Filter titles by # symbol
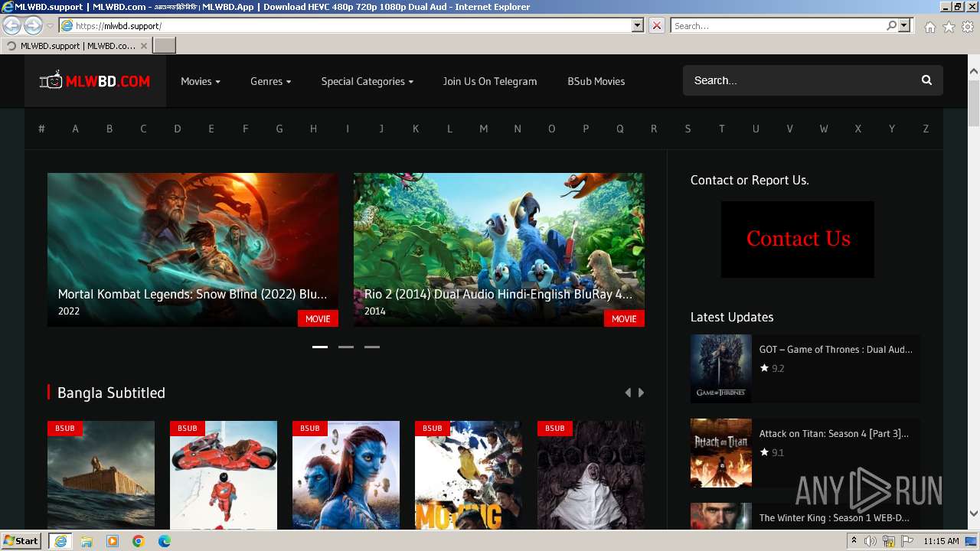 tap(41, 129)
